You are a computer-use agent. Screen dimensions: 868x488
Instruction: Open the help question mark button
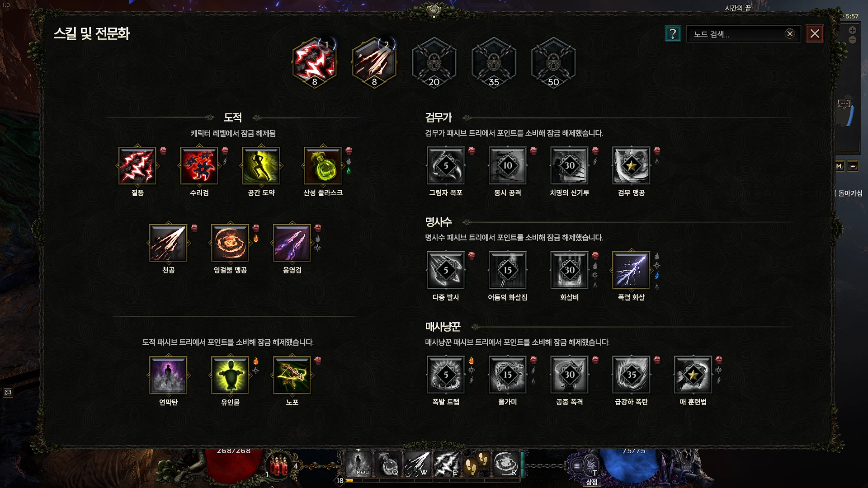point(673,34)
